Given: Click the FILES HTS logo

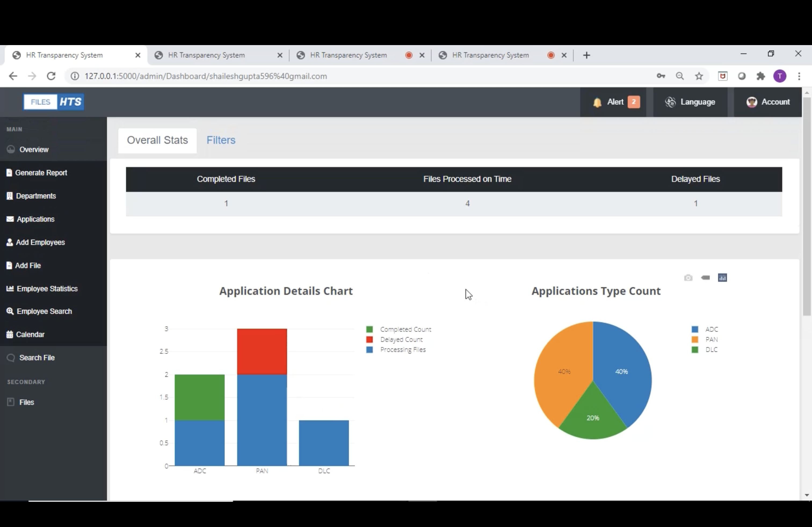Looking at the screenshot, I should 53,102.
